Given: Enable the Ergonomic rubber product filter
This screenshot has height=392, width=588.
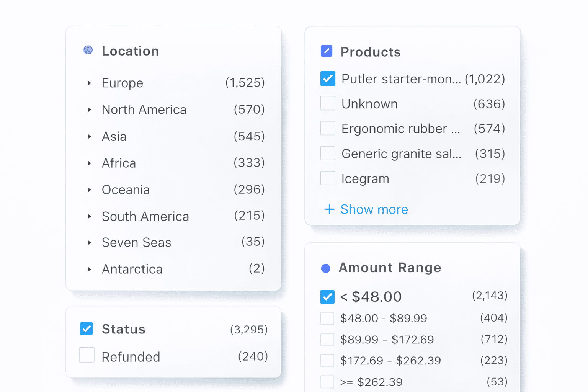Looking at the screenshot, I should [x=328, y=128].
